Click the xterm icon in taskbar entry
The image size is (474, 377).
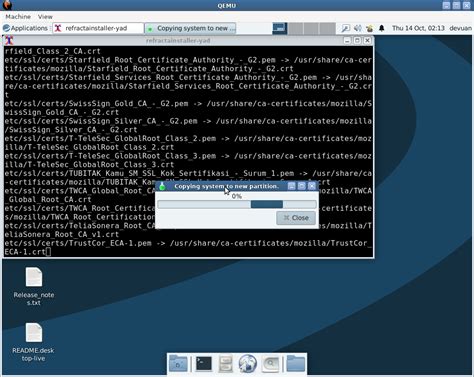(x=58, y=28)
